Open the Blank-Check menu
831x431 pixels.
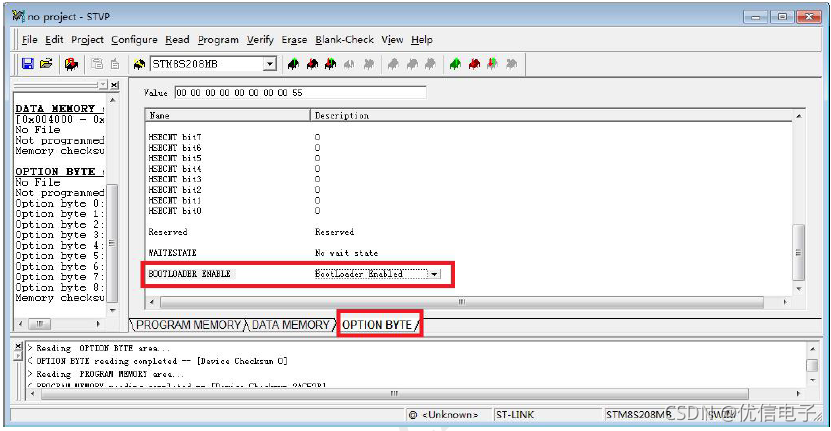344,40
